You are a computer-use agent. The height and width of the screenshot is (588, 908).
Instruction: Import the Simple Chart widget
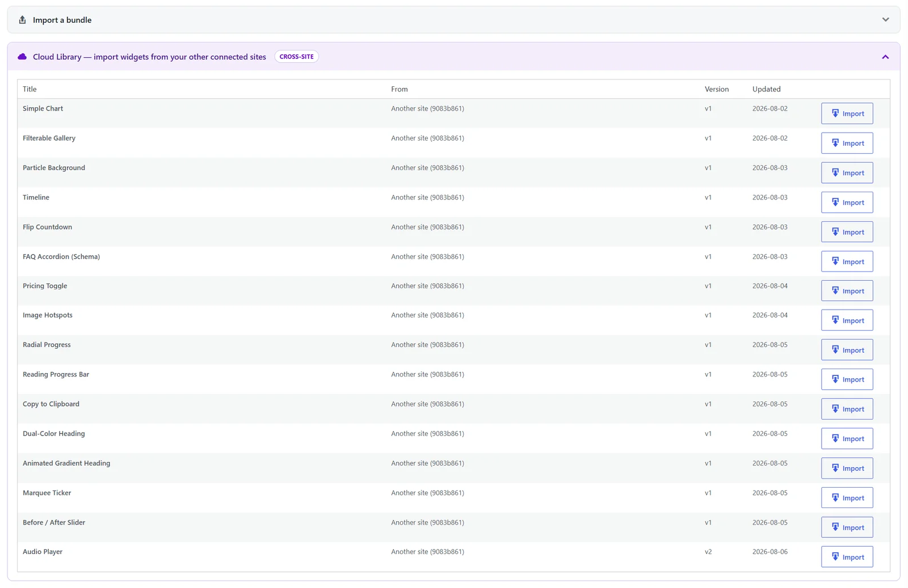pyautogui.click(x=847, y=113)
